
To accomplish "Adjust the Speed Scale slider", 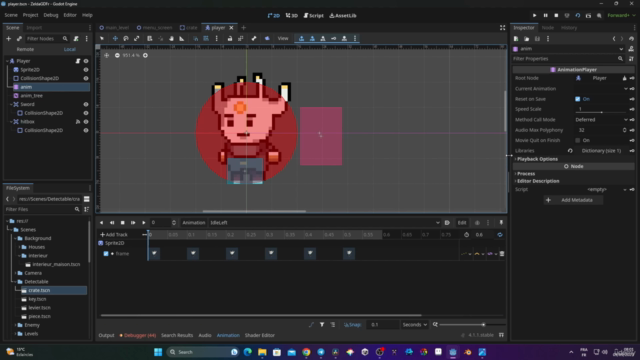I will point(601,112).
